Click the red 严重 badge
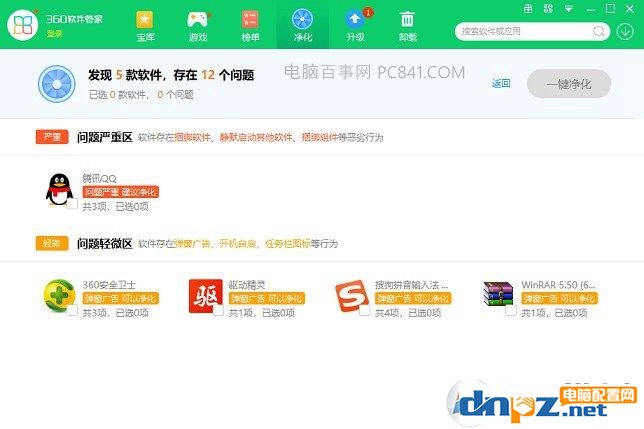 pyautogui.click(x=52, y=137)
